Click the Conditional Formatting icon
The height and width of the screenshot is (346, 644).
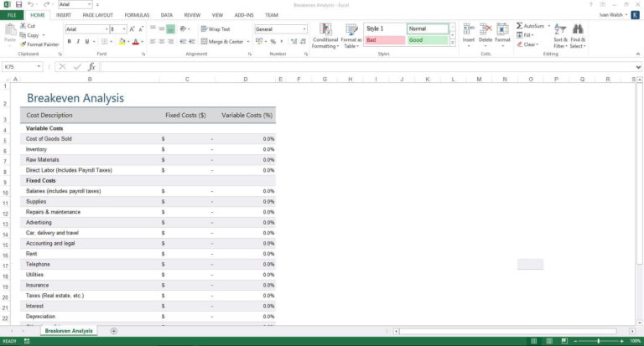tap(325, 30)
